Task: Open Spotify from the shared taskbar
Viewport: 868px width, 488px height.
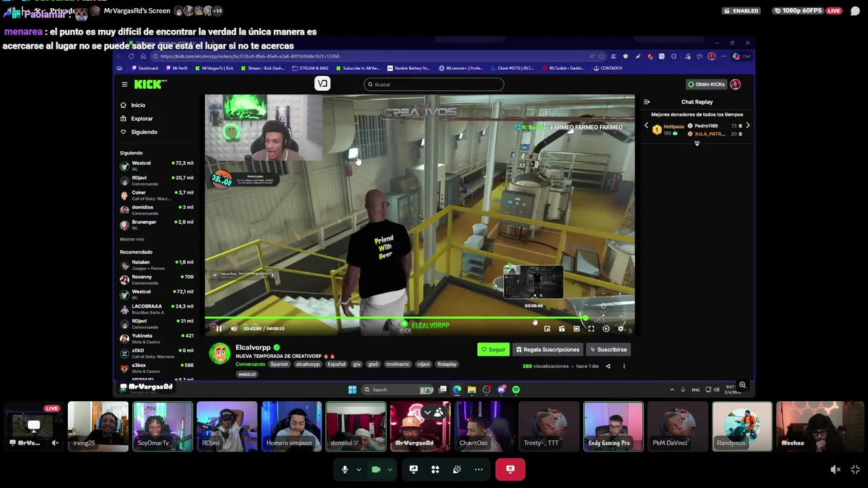Action: [516, 390]
